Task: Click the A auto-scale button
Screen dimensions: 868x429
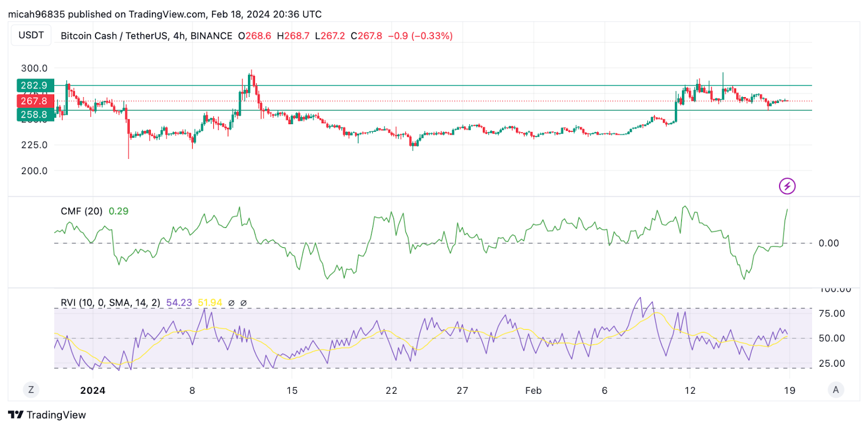Action: (x=836, y=389)
